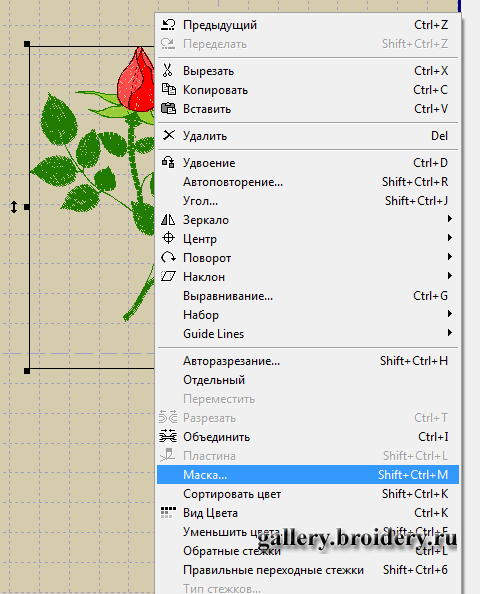480x594 pixels.
Task: Choose the Маска... menu entry
Action: point(308,475)
